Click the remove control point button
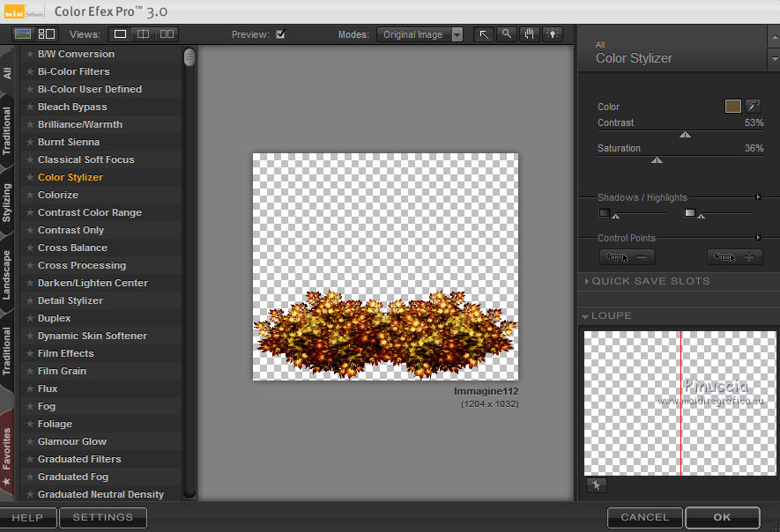This screenshot has height=532, width=780. click(627, 257)
